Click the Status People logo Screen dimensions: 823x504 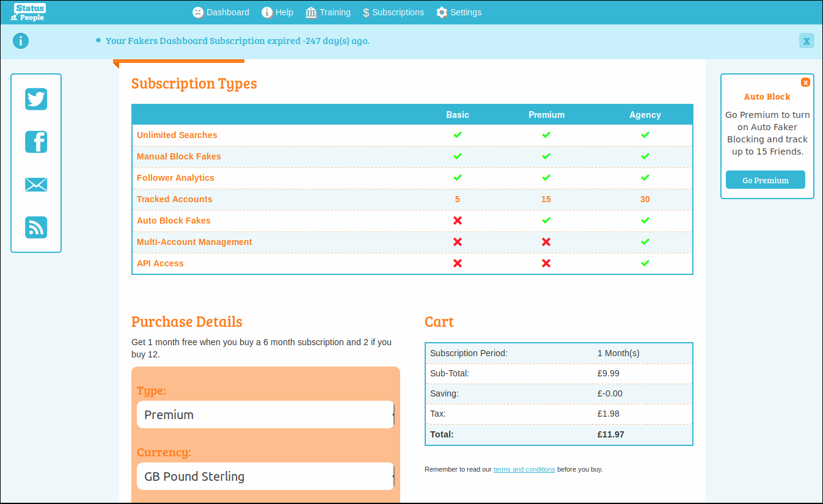pyautogui.click(x=28, y=12)
